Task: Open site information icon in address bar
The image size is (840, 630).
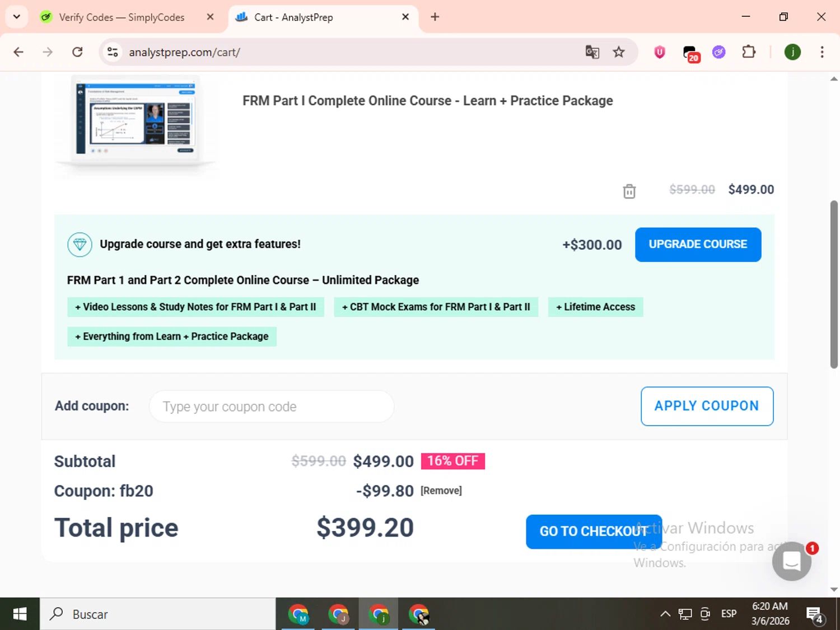Action: [x=113, y=52]
